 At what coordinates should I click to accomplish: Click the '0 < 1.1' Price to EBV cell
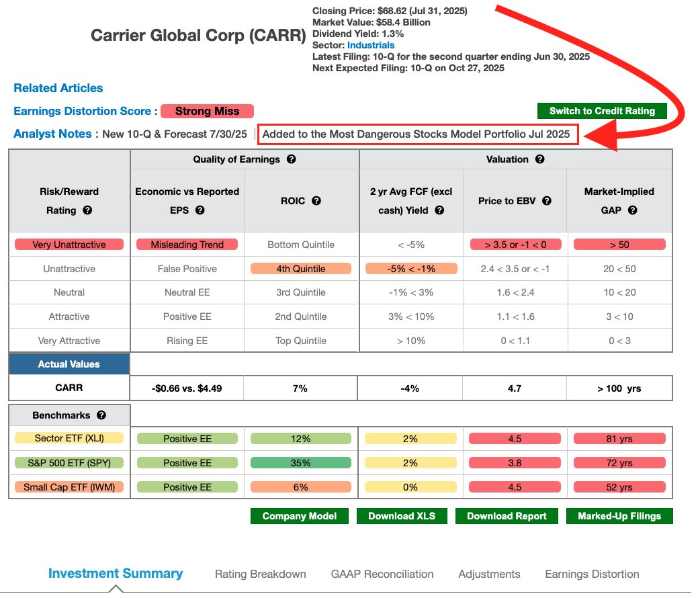pyautogui.click(x=516, y=341)
